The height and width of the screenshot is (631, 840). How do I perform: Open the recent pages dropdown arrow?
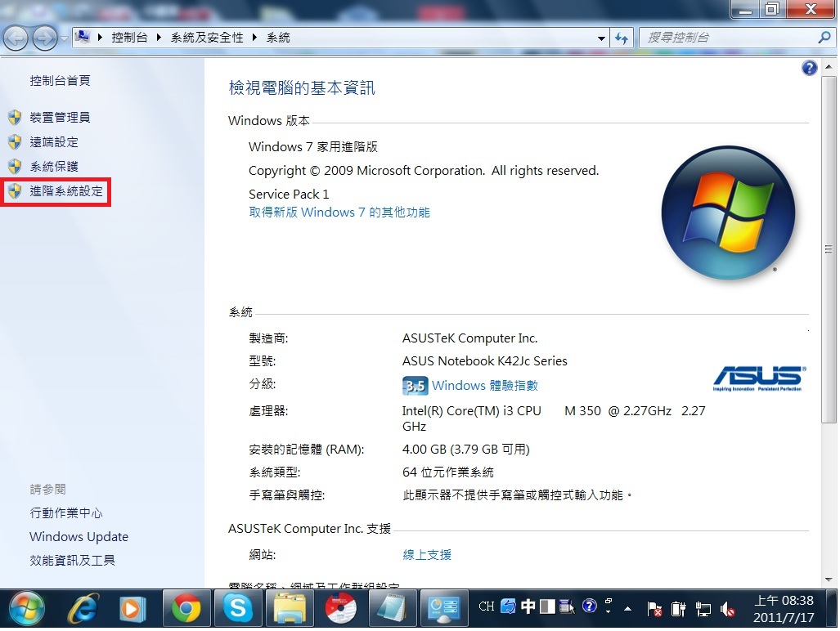[x=65, y=38]
